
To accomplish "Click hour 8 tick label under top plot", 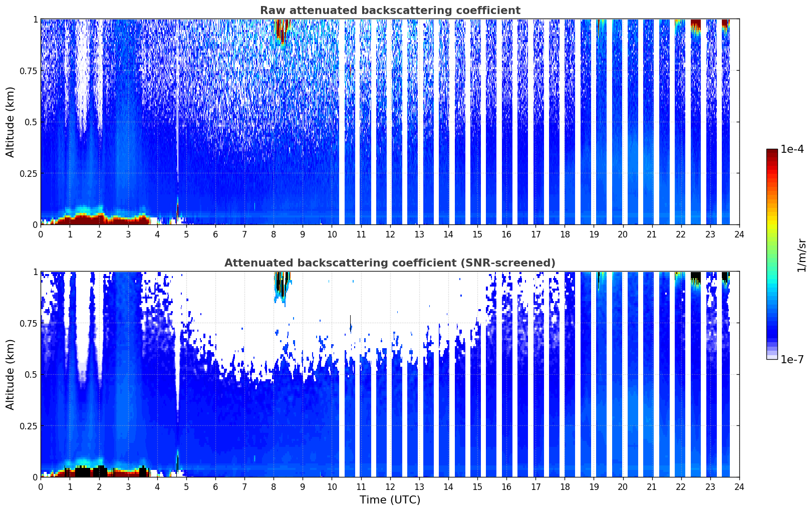I will coord(274,234).
